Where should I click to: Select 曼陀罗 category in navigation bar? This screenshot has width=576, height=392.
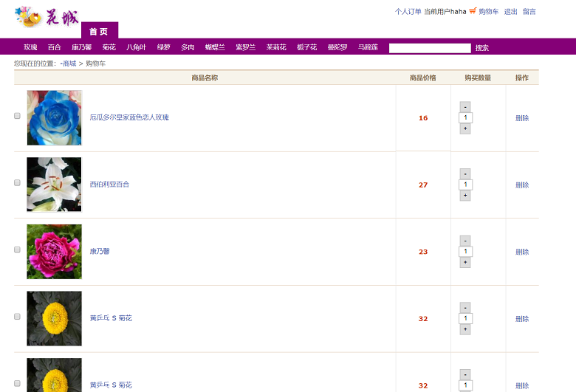(337, 47)
